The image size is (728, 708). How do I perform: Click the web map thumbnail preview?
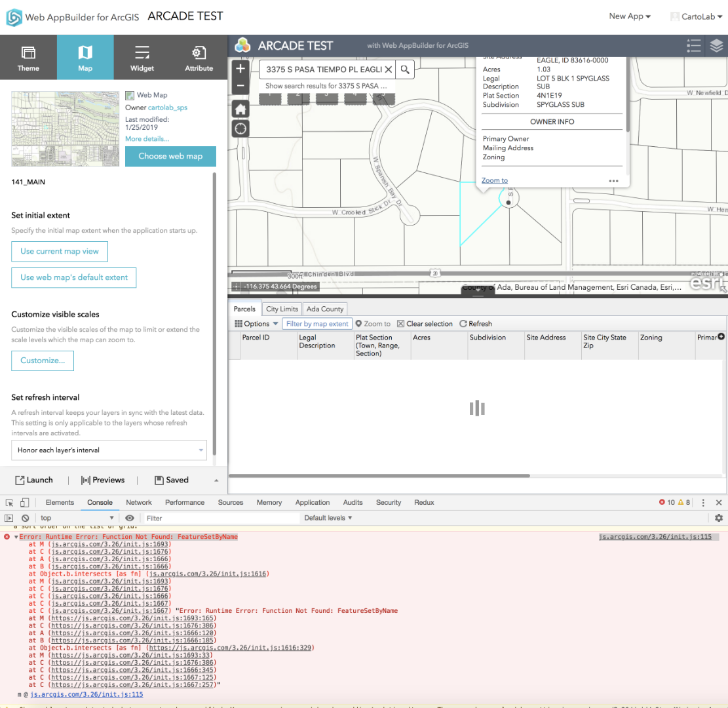(x=66, y=128)
